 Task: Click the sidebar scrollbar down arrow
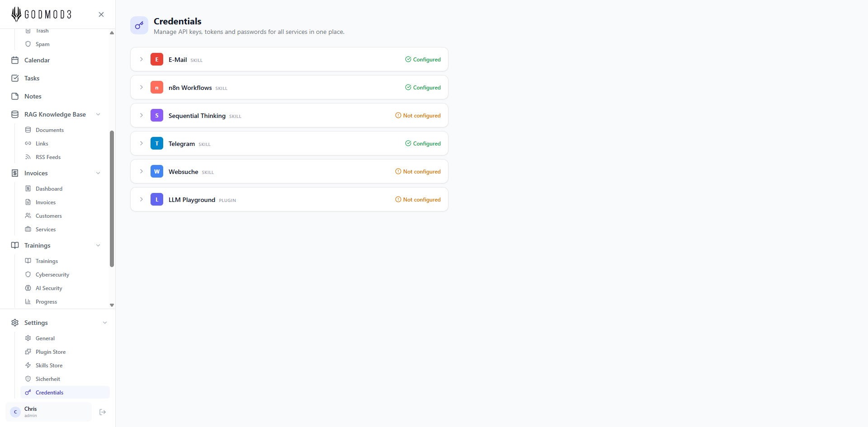coord(112,305)
